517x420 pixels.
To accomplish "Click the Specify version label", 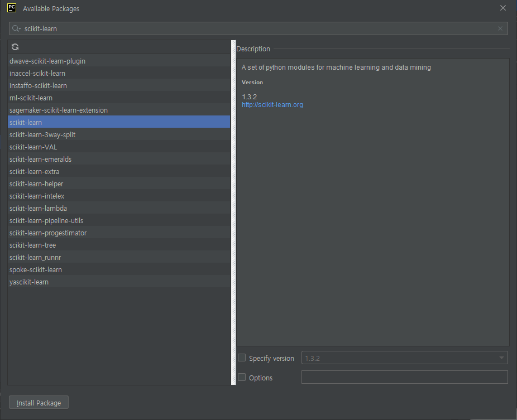I will point(271,359).
